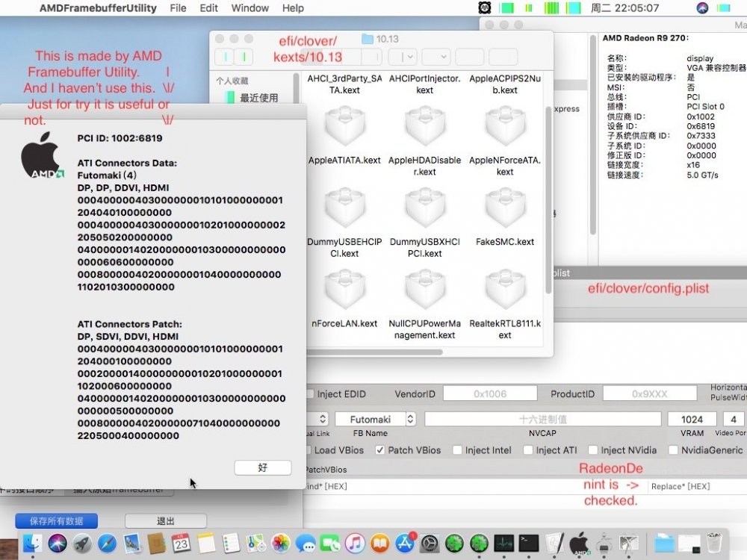Click the 退出 quit button

coord(166,521)
